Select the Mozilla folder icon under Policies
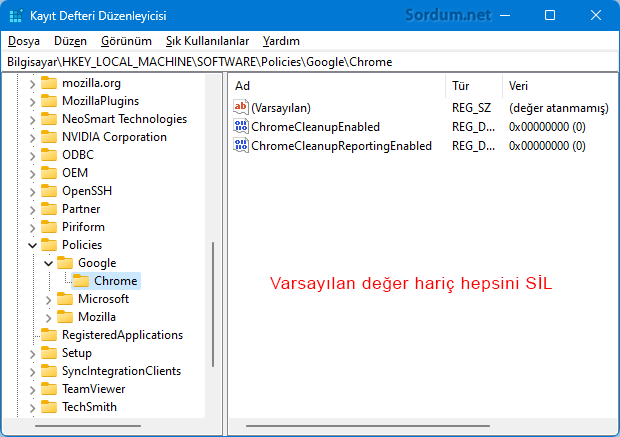The height and width of the screenshot is (437, 620). [65, 317]
